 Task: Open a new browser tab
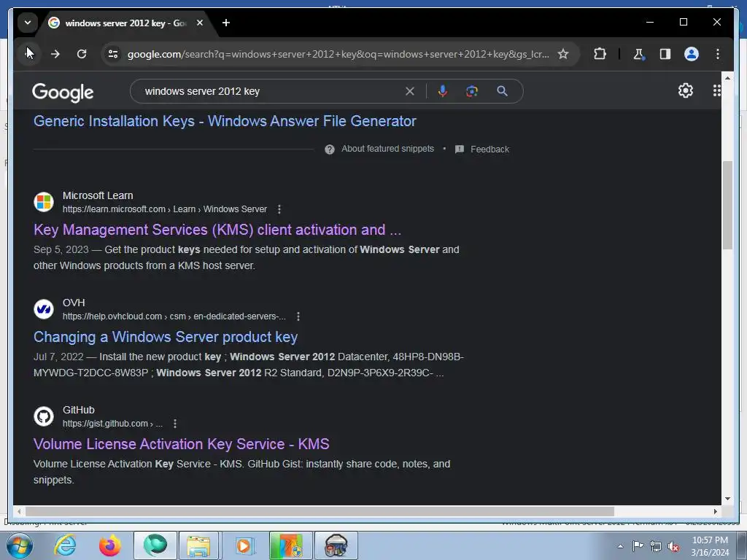[x=226, y=23]
